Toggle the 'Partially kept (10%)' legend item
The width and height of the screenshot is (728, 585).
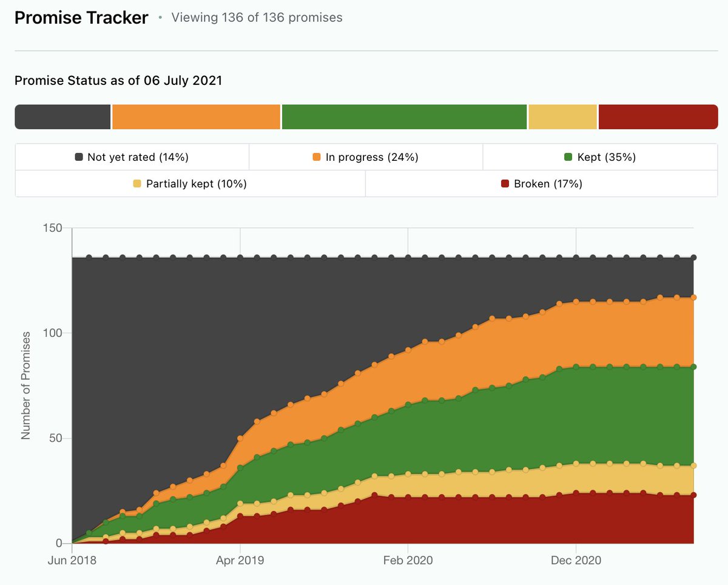pyautogui.click(x=190, y=184)
